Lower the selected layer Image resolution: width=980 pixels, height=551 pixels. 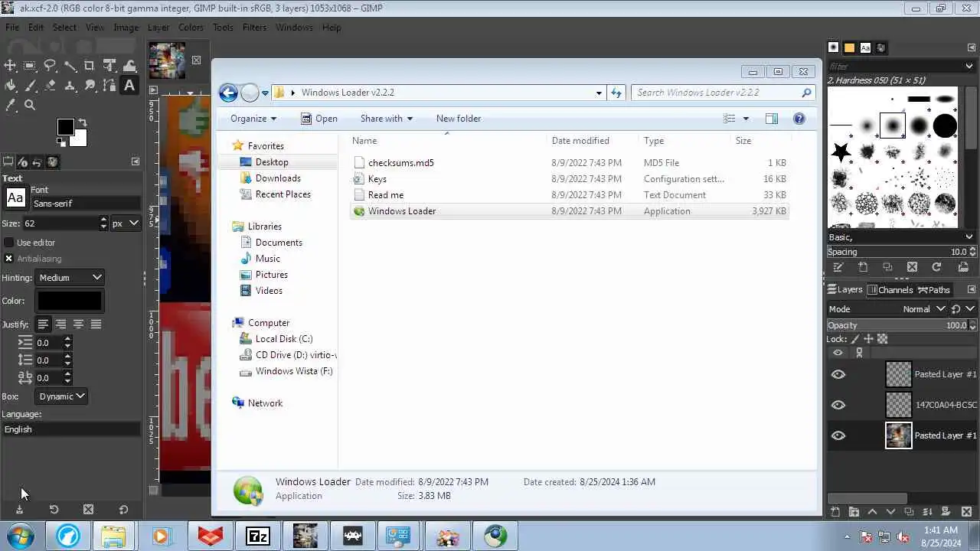890,512
